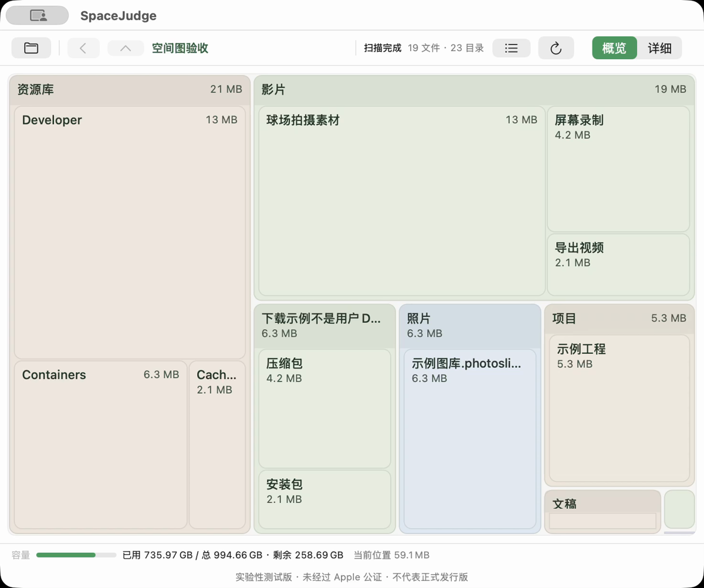Open the Containers block
This screenshot has height=588, width=704.
[x=100, y=444]
